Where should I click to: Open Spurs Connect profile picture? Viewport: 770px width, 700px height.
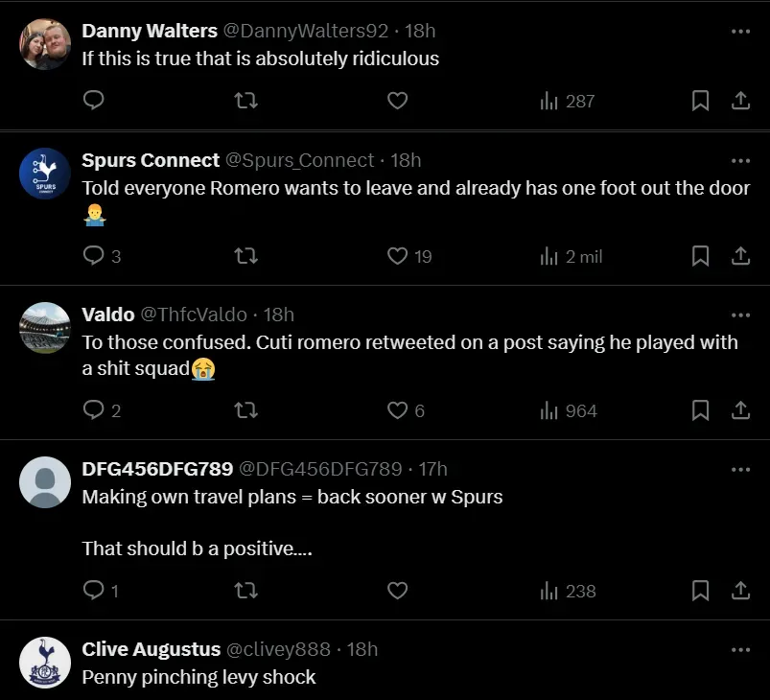tap(45, 174)
